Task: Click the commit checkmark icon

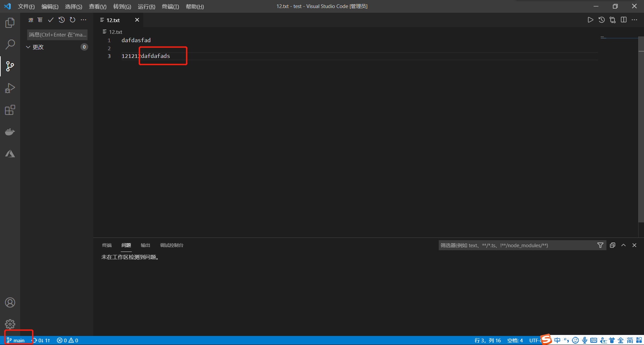Action: pyautogui.click(x=51, y=20)
